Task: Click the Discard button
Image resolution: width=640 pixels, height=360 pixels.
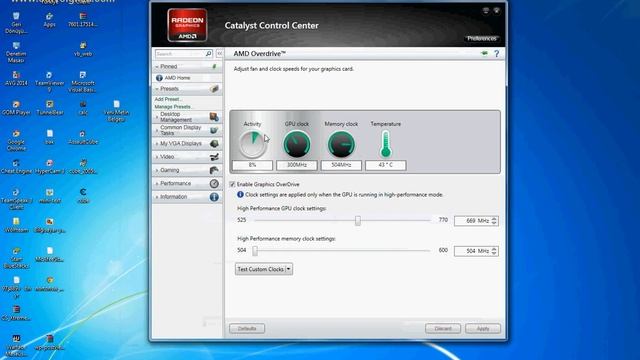Action: (x=443, y=329)
